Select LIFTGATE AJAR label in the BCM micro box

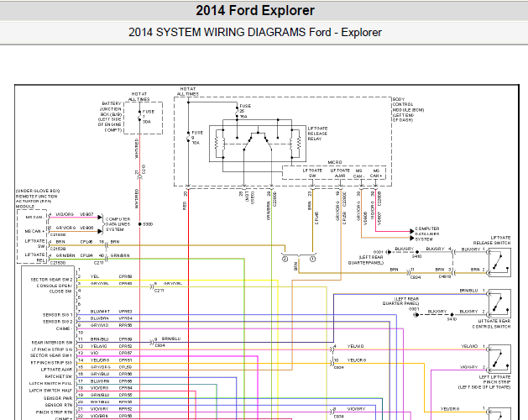pyautogui.click(x=340, y=173)
